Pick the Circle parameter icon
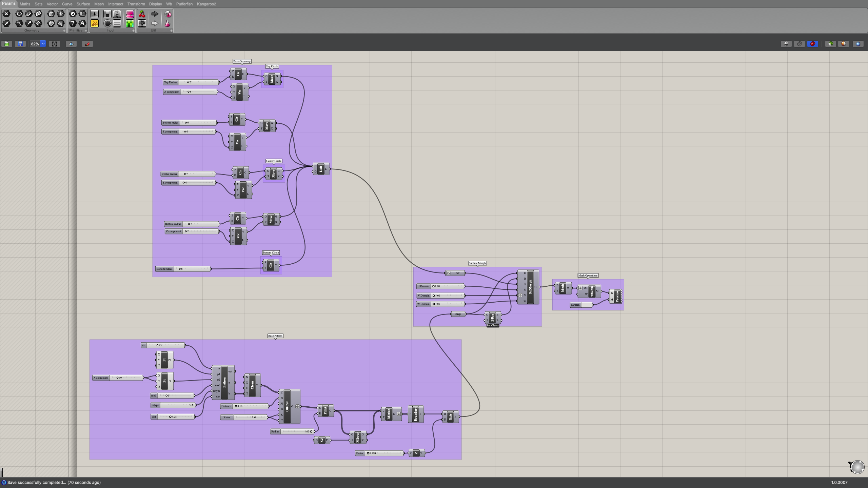The height and width of the screenshot is (488, 868). pyautogui.click(x=19, y=14)
